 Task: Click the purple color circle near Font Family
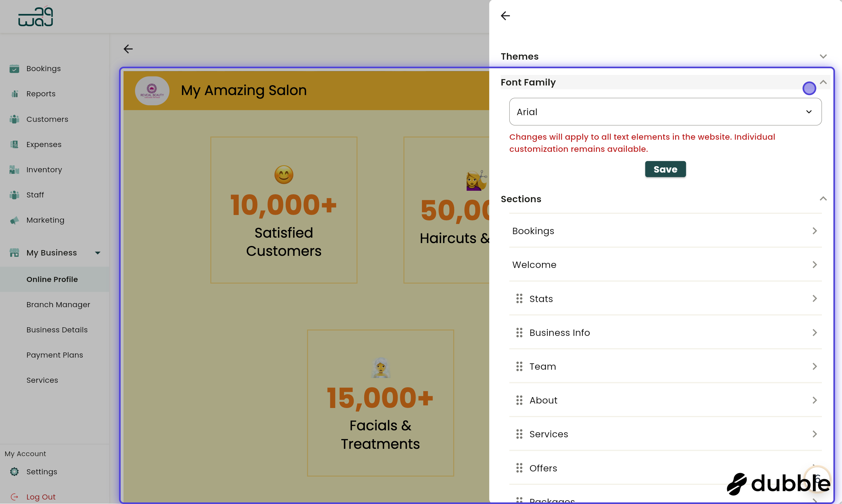point(809,88)
